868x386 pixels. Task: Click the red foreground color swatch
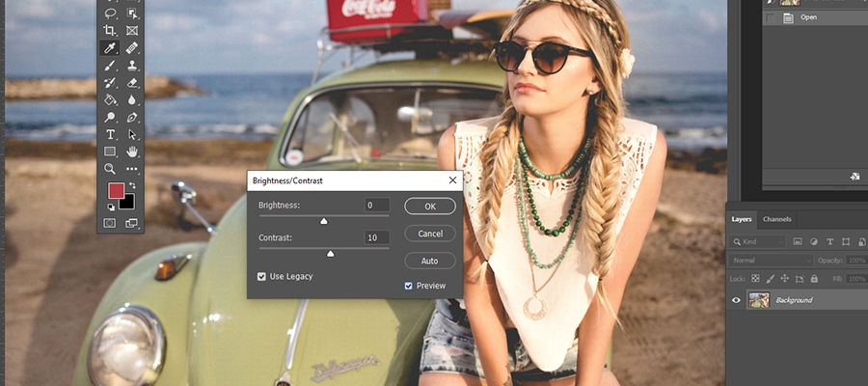tap(115, 190)
